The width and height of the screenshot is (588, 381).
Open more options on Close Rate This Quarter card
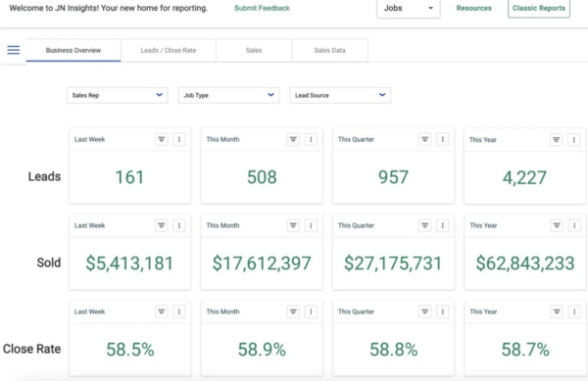(443, 311)
